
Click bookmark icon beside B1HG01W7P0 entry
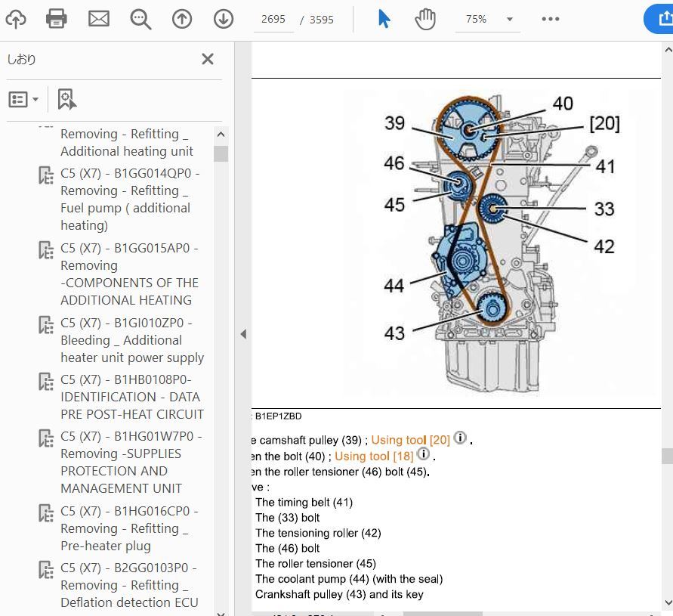point(46,438)
